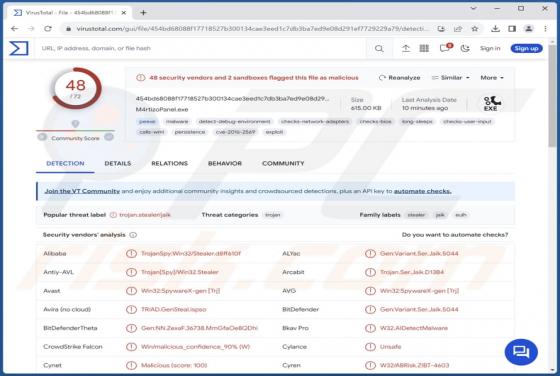Click the checks-user-input tag
The height and width of the screenshot is (376, 560).
click(467, 122)
